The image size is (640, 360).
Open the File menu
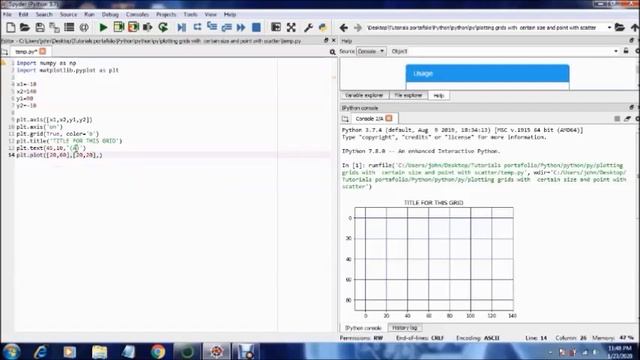pyautogui.click(x=7, y=14)
